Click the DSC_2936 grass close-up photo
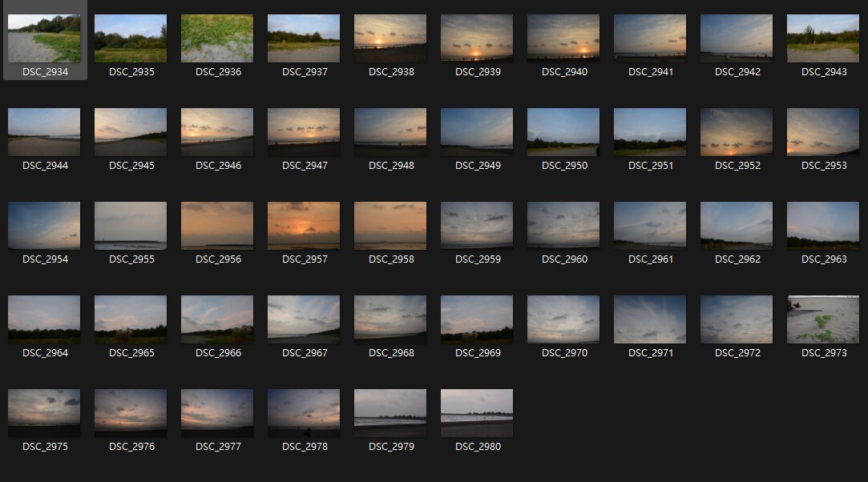 click(217, 38)
